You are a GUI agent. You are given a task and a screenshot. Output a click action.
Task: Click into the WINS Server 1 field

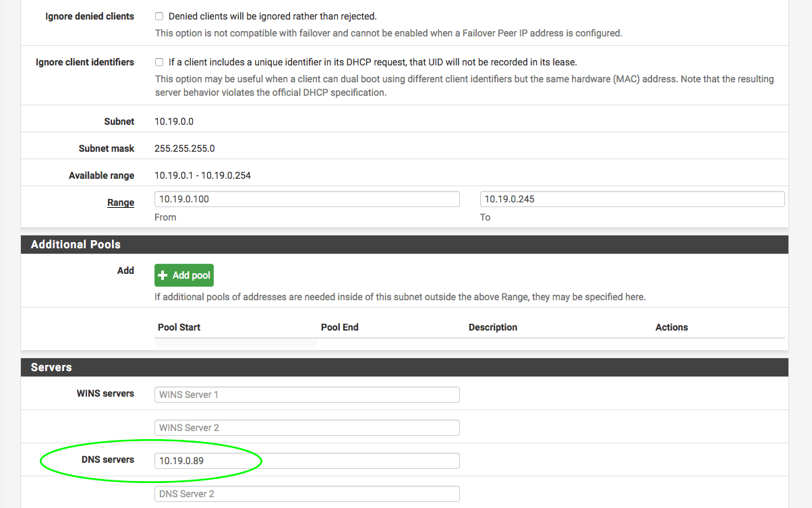click(x=307, y=395)
